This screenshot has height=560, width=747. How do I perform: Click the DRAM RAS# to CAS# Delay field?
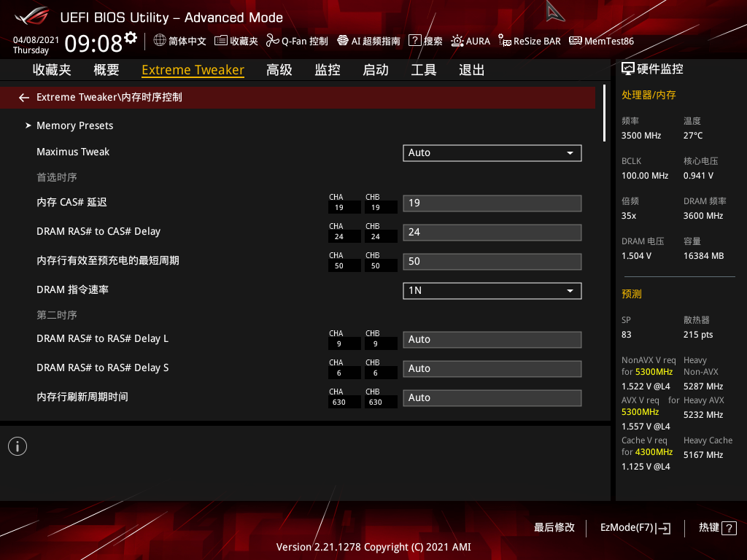pos(492,232)
